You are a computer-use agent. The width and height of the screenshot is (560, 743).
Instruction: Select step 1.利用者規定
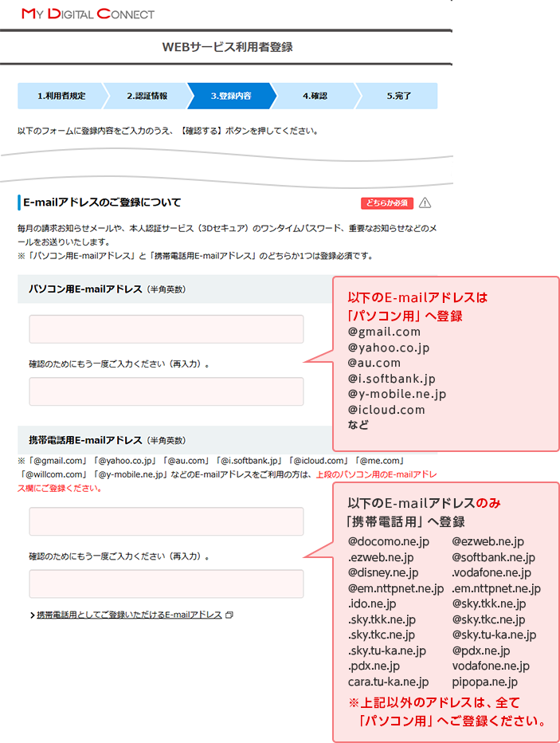61,96
